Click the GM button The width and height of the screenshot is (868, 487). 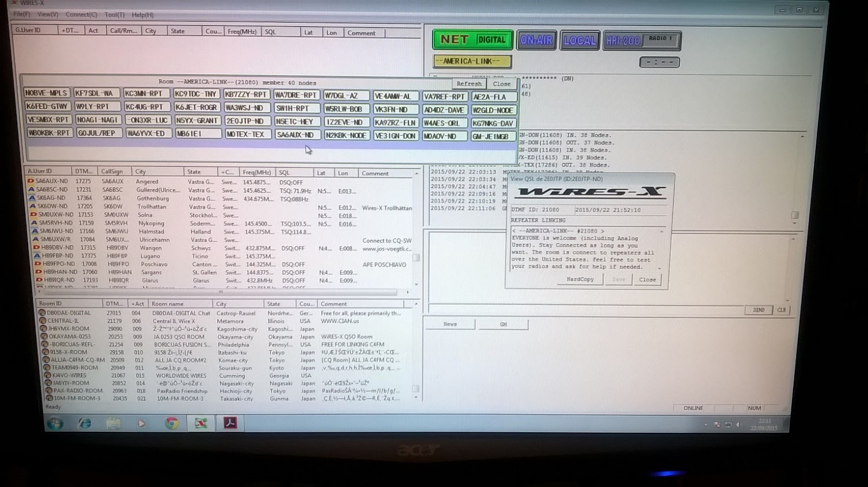(503, 325)
